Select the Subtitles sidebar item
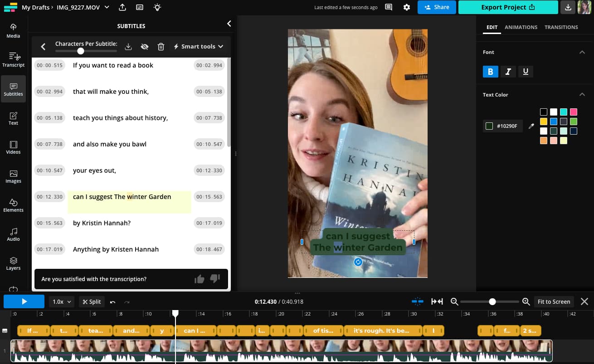The height and width of the screenshot is (364, 594). 13,89
